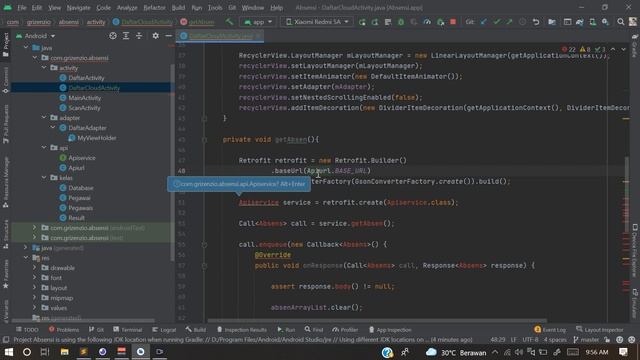Viewport: 640px width, 360px height.
Task: Click Git push green arrow icon
Action: pyautogui.click(x=509, y=22)
